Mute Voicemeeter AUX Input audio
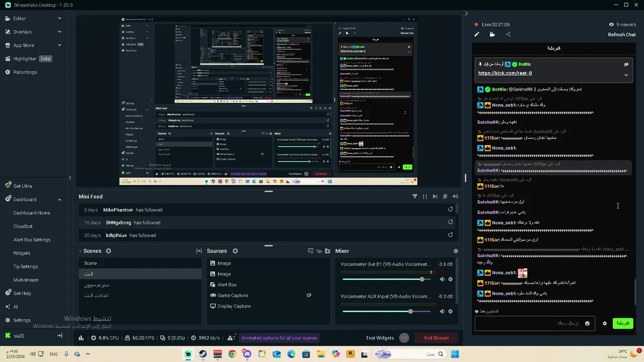Image resolution: width=644 pixels, height=362 pixels. click(x=442, y=311)
